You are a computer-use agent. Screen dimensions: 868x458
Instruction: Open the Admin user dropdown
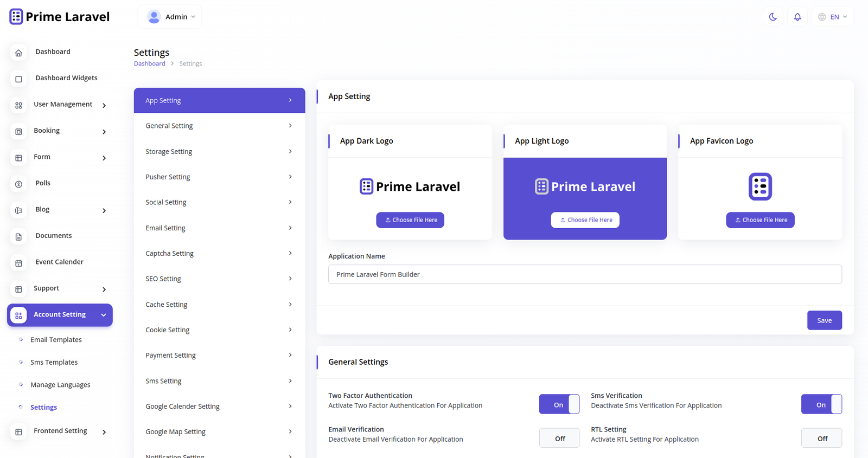coord(170,17)
